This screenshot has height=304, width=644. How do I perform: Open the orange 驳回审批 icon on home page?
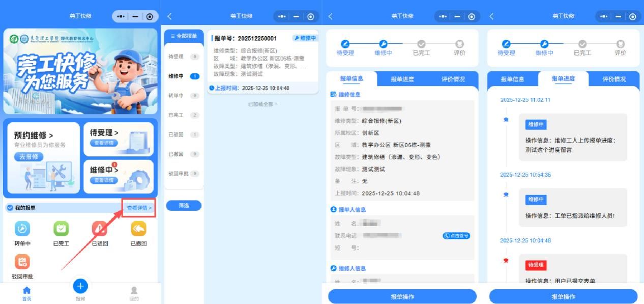click(x=22, y=262)
